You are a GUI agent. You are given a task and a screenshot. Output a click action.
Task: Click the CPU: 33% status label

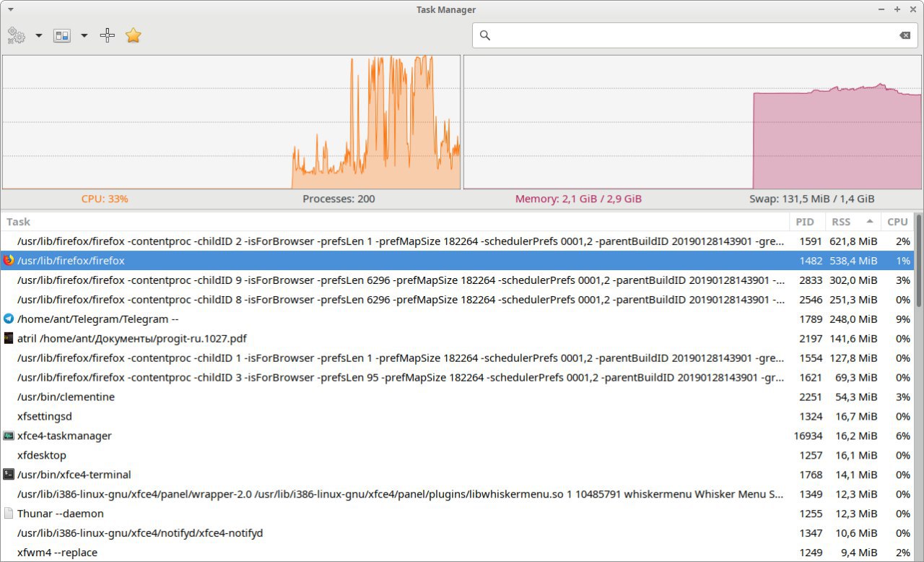click(x=105, y=199)
